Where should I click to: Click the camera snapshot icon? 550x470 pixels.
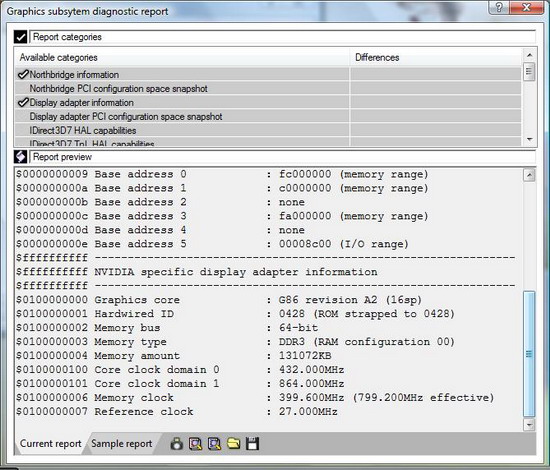[x=176, y=444]
